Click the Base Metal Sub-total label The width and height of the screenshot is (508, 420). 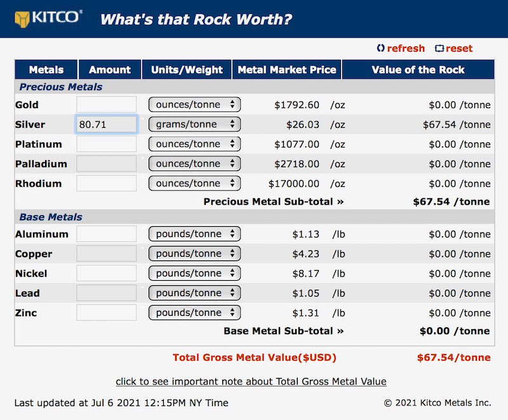click(x=283, y=331)
